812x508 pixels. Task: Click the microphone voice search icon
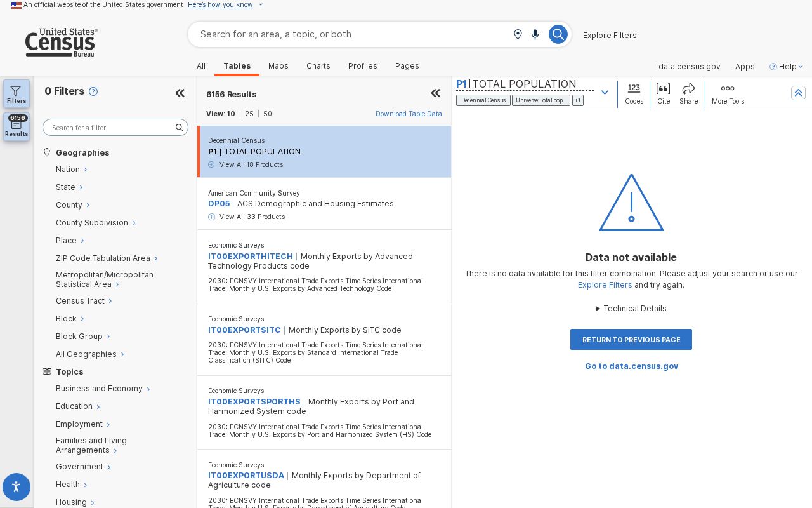coord(535,34)
